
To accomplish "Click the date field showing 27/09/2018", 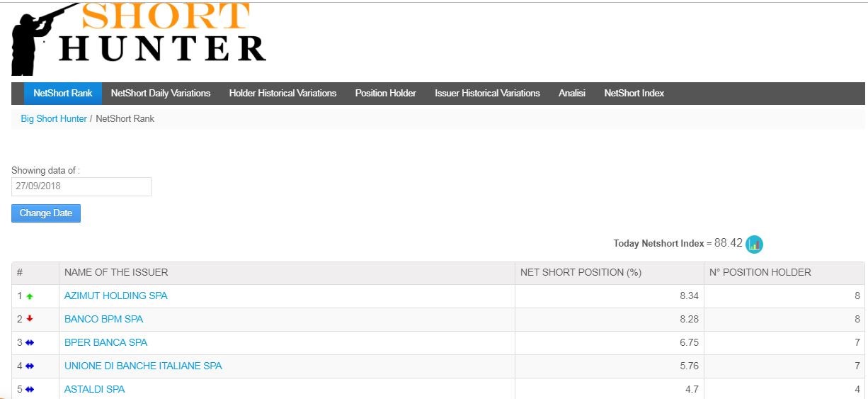I will tap(81, 186).
